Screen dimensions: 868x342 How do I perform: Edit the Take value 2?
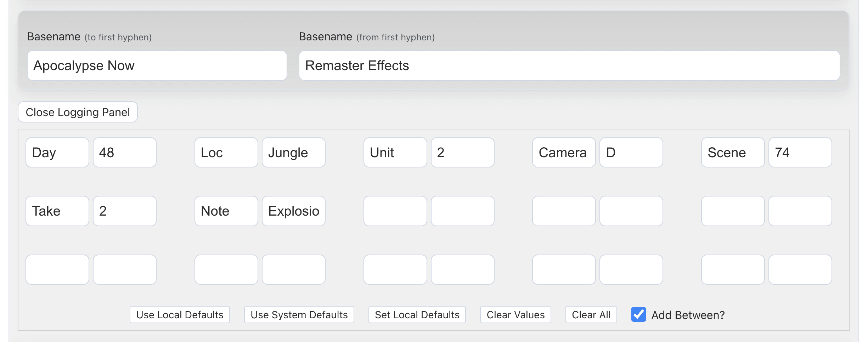point(125,211)
